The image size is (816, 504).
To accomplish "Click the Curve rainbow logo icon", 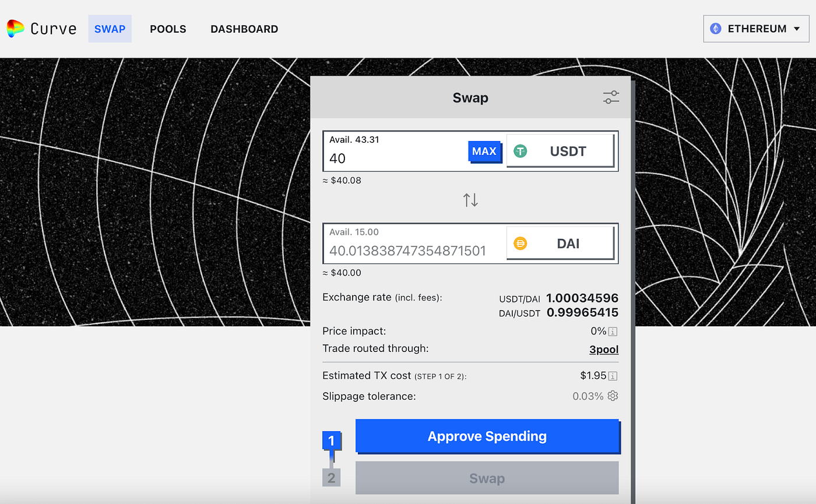I will tap(15, 29).
